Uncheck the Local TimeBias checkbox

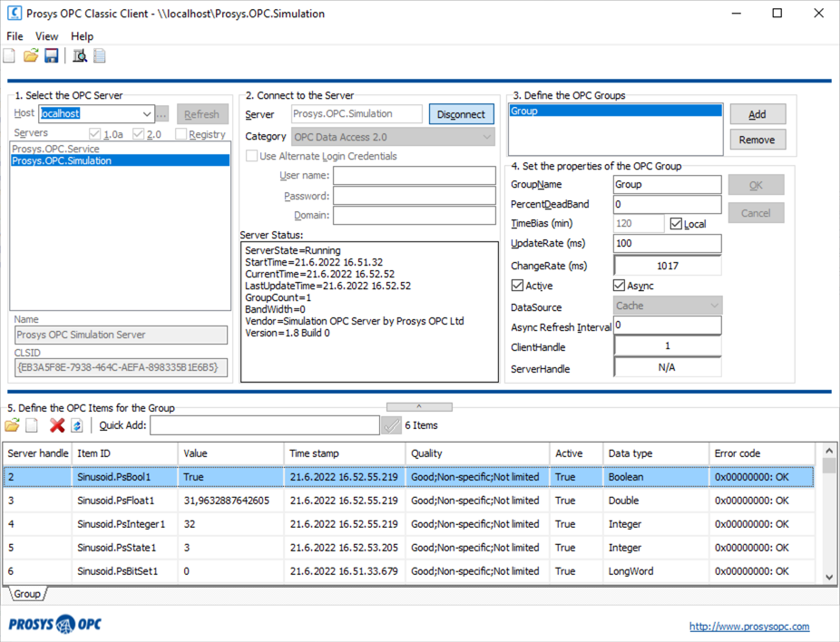[676, 224]
